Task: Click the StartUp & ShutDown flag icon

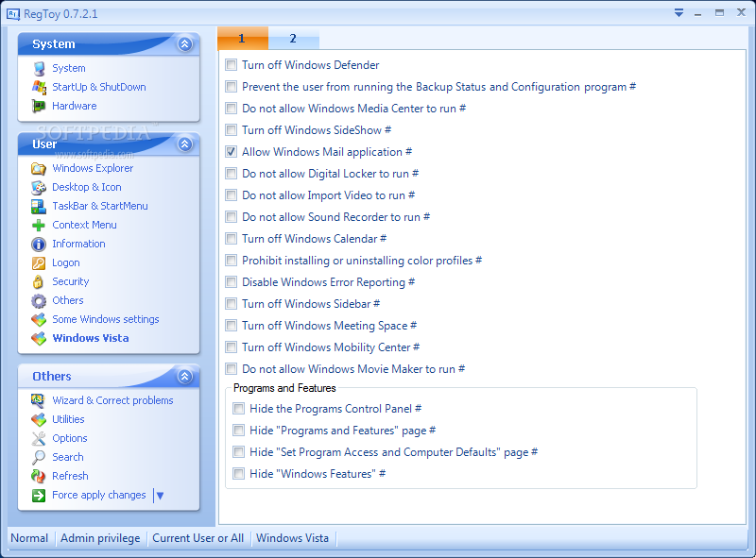Action: [39, 87]
